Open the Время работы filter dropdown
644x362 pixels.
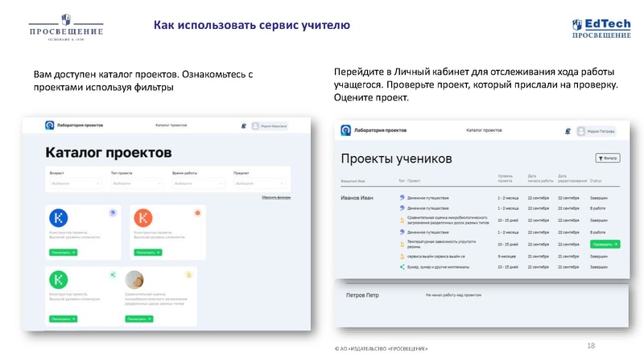click(198, 183)
